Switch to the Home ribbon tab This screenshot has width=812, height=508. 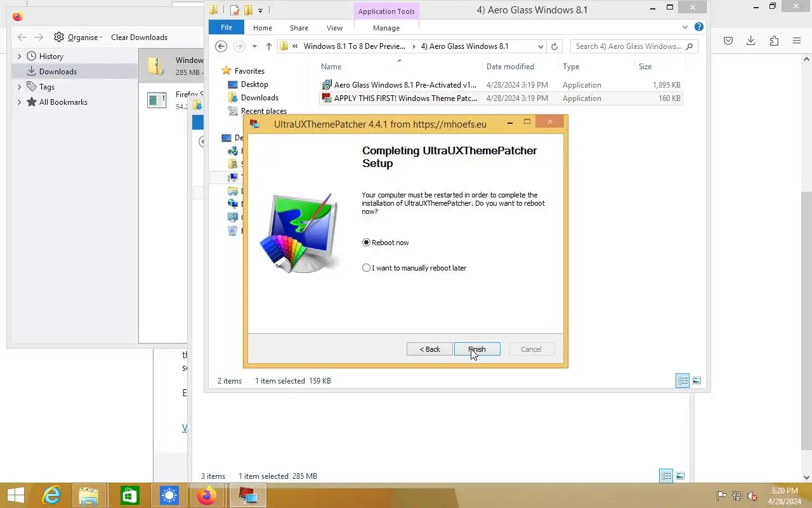coord(263,28)
